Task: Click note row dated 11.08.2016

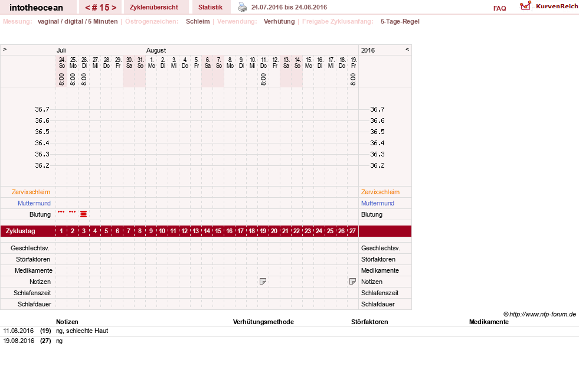Action: tap(289, 331)
